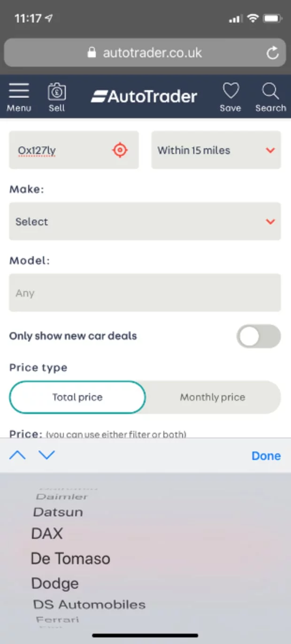The height and width of the screenshot is (644, 291).
Task: Reload the page in browser bar
Action: coord(272,53)
